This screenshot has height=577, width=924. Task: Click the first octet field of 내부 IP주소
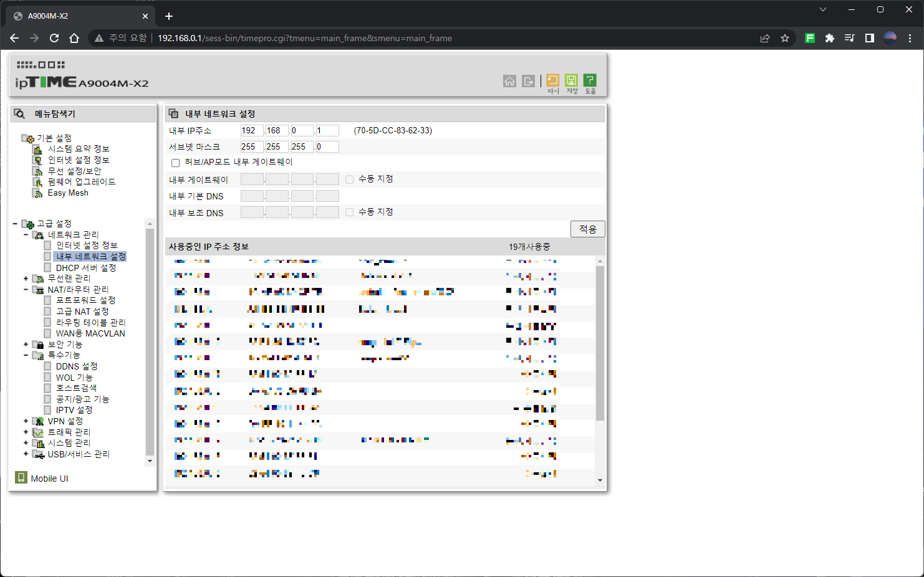[x=251, y=130]
